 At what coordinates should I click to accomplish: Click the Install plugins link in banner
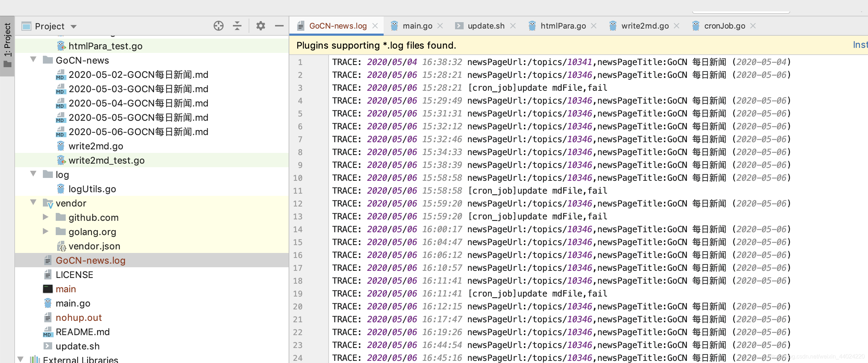(860, 45)
